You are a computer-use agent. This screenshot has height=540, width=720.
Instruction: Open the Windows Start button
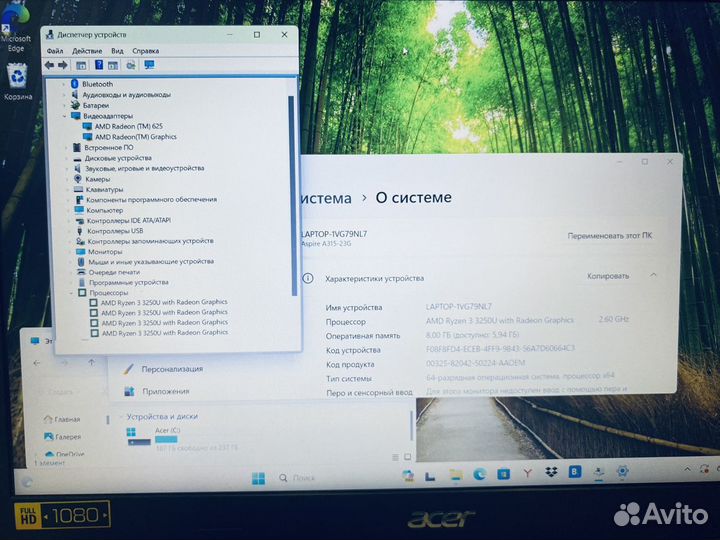(258, 478)
